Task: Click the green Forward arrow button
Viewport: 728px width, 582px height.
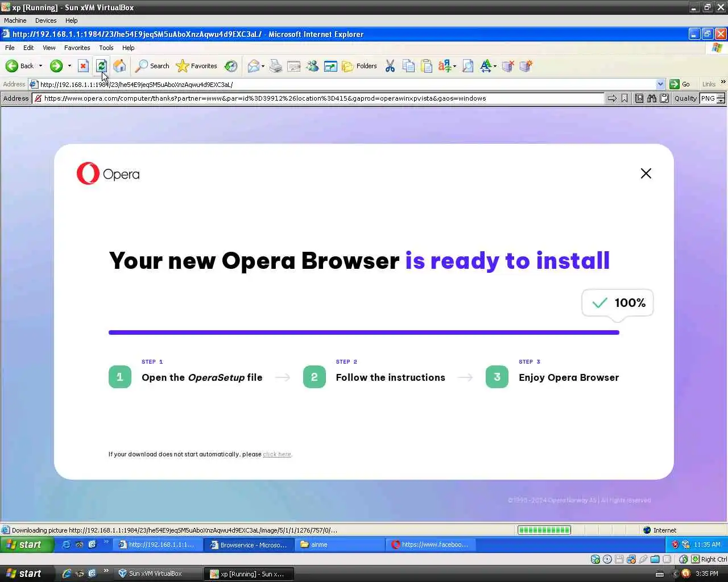Action: tap(56, 66)
